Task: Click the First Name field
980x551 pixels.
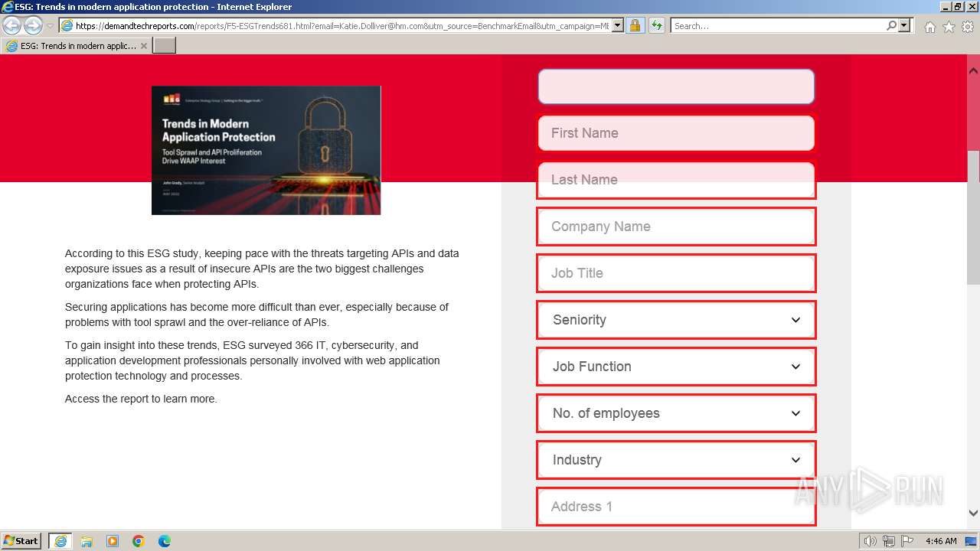Action: pyautogui.click(x=676, y=133)
